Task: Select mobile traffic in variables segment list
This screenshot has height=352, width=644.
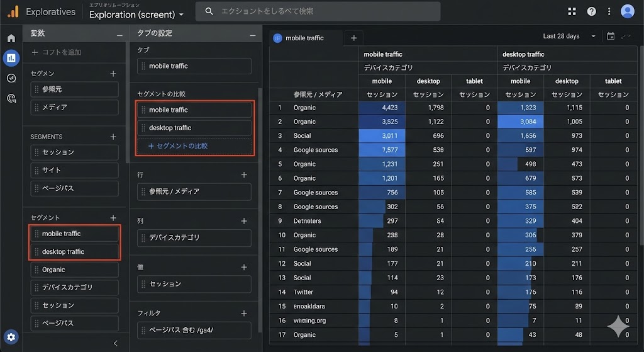Action: click(x=74, y=234)
